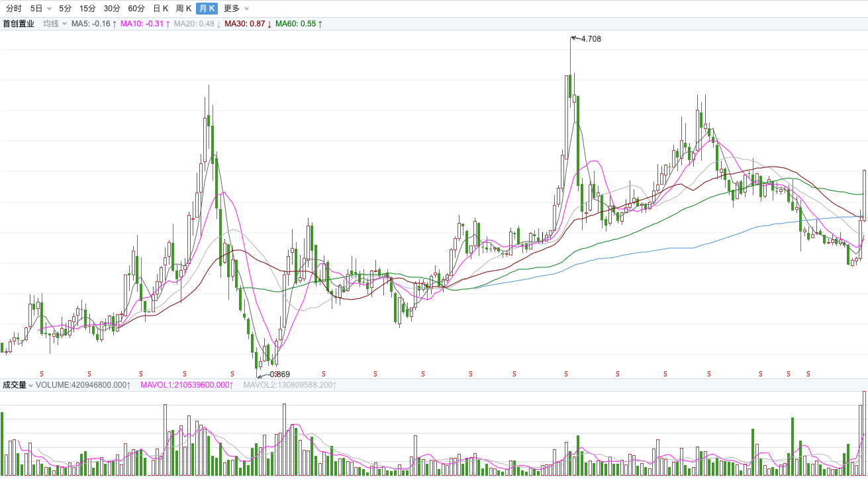Select the 30分 interval tab
Image resolution: width=868 pixels, height=479 pixels.
point(112,9)
